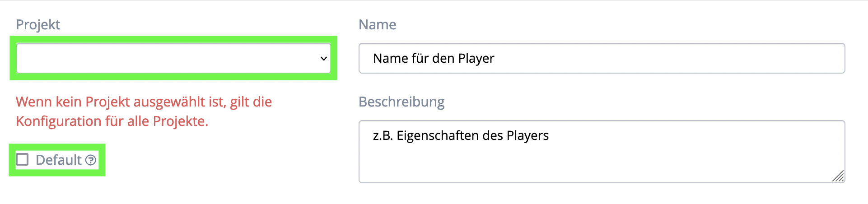Tick the square box before Default

(22, 159)
